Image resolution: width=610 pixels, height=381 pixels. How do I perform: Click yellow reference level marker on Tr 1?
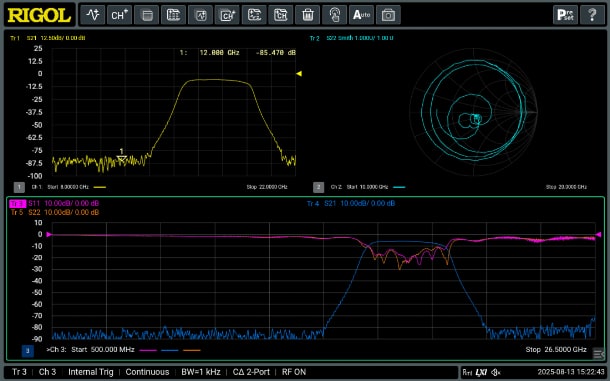[299, 74]
